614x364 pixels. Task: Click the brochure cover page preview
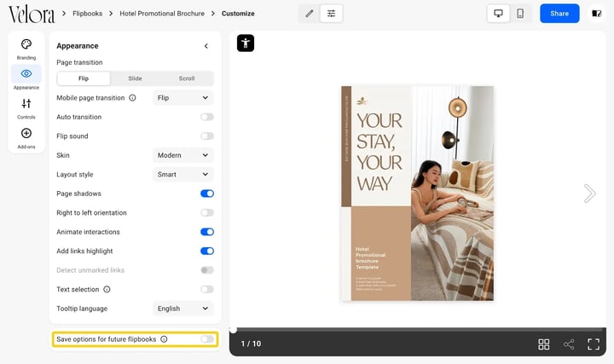[x=417, y=194]
